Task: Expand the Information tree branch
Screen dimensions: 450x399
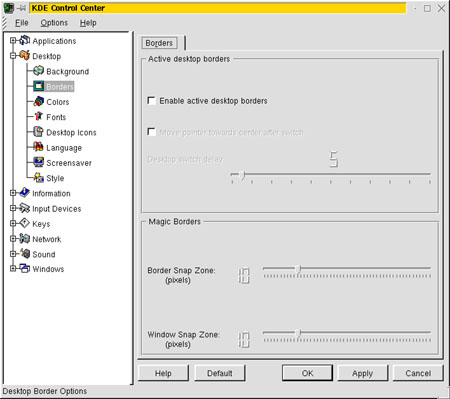Action: point(13,193)
